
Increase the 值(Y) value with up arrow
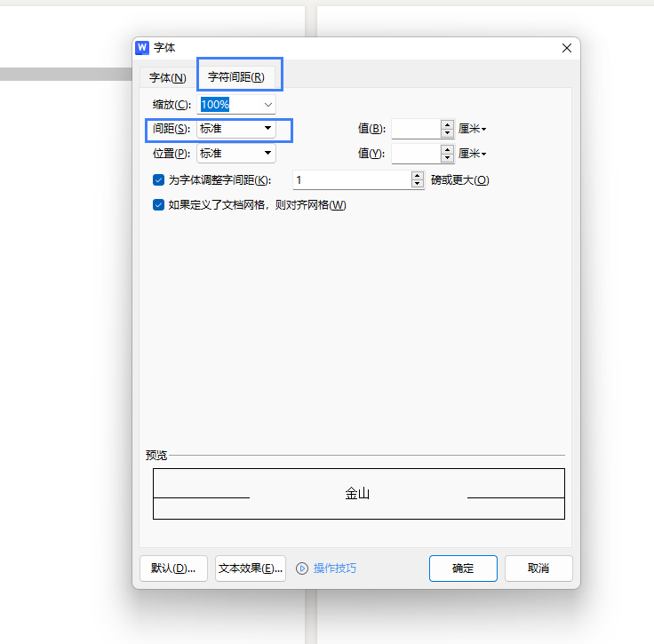click(x=448, y=149)
